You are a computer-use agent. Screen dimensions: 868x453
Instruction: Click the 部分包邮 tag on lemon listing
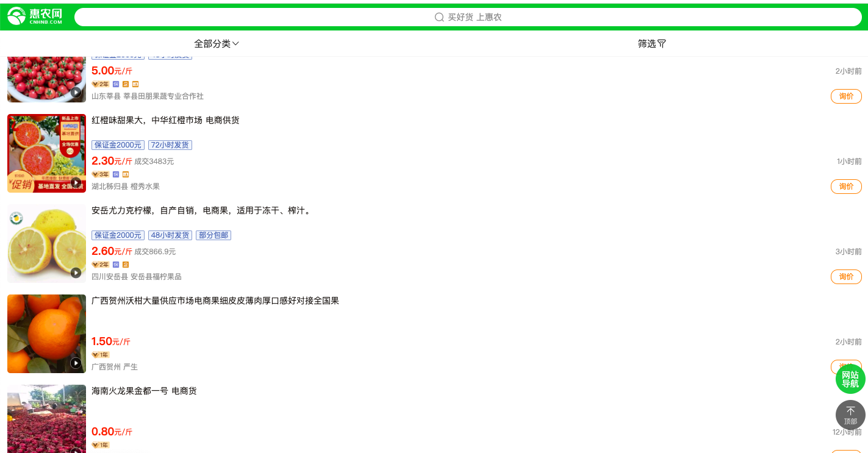[x=213, y=235]
